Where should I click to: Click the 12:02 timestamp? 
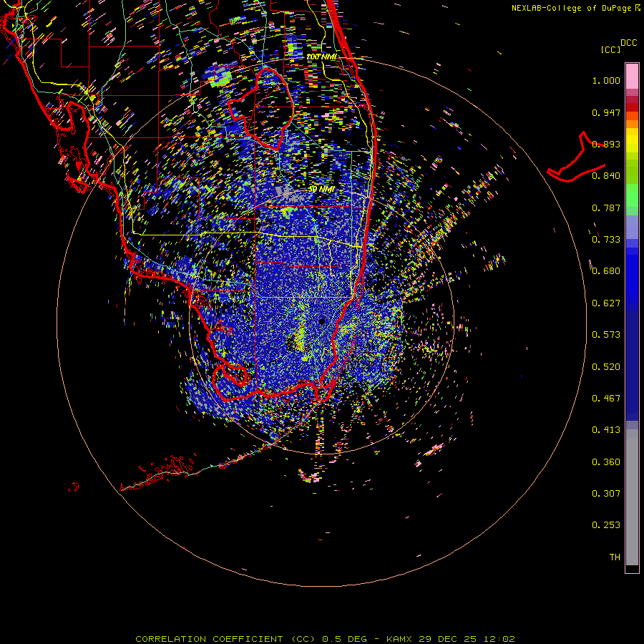click(x=499, y=639)
